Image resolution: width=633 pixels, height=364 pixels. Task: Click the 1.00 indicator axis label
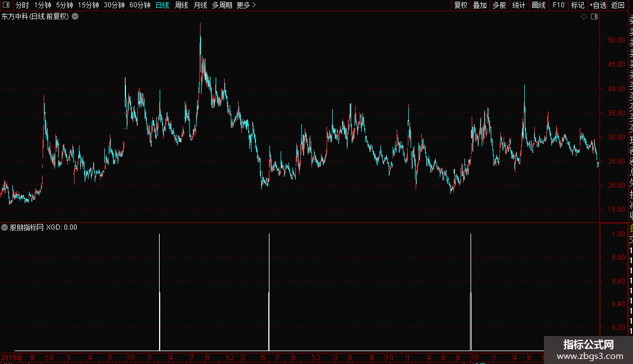click(x=618, y=234)
